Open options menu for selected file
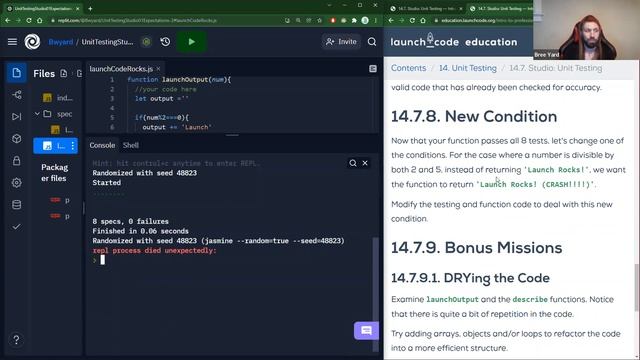 (x=73, y=146)
